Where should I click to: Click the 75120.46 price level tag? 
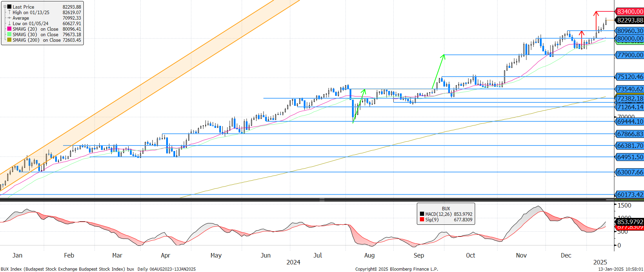coord(630,77)
